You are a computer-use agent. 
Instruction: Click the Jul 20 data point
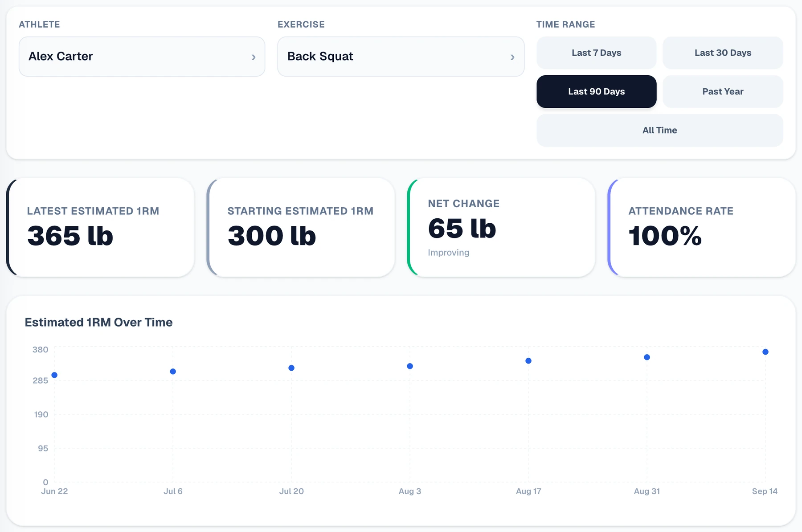click(x=291, y=368)
